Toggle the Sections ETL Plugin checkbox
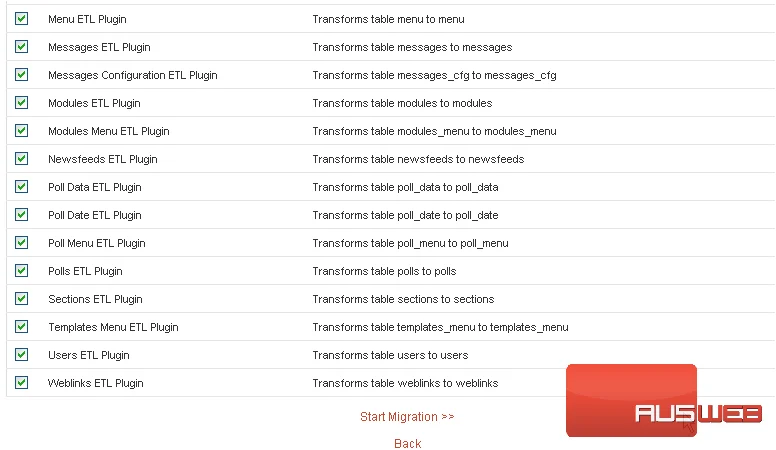The height and width of the screenshot is (450, 776). 21,299
